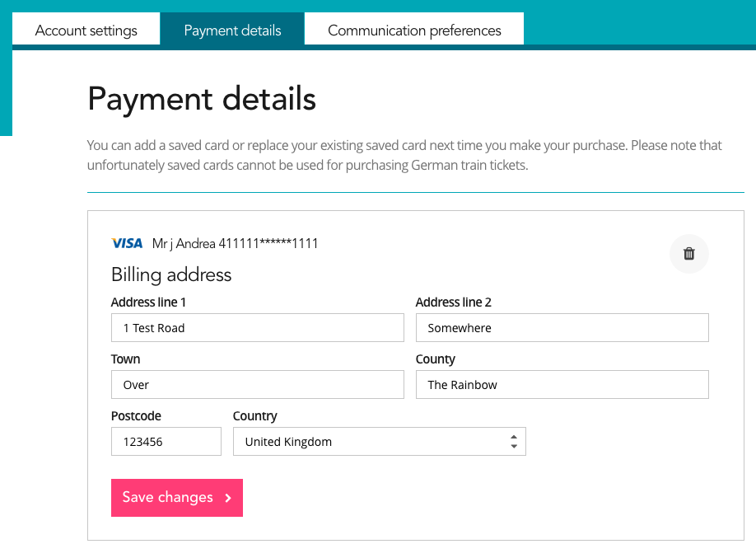Select the Payment details tab

(231, 30)
